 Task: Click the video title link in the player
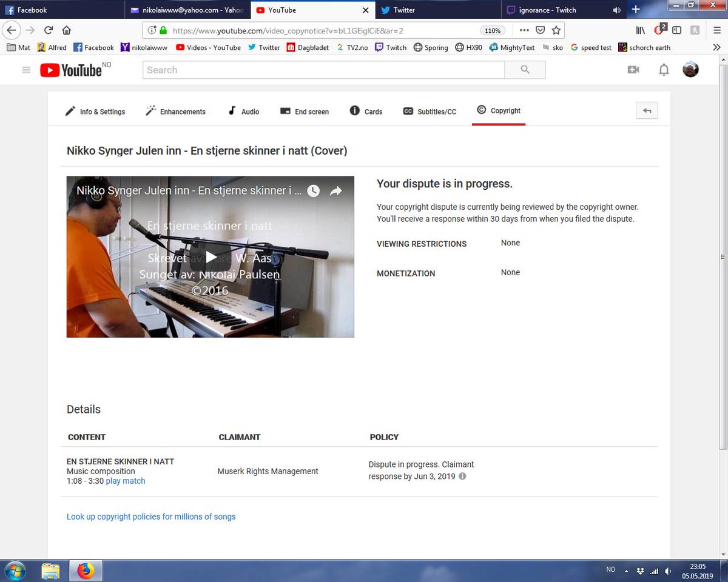pos(189,190)
